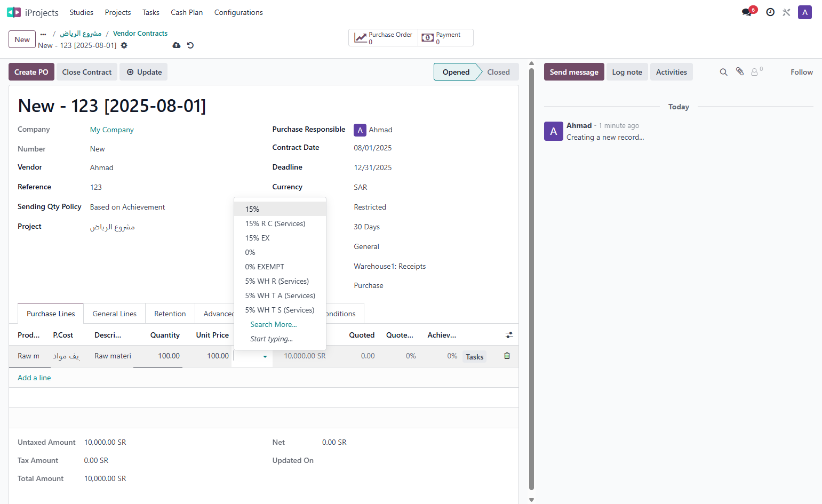This screenshot has height=504, width=822.
Task: Select the Opened status stage
Action: 456,72
